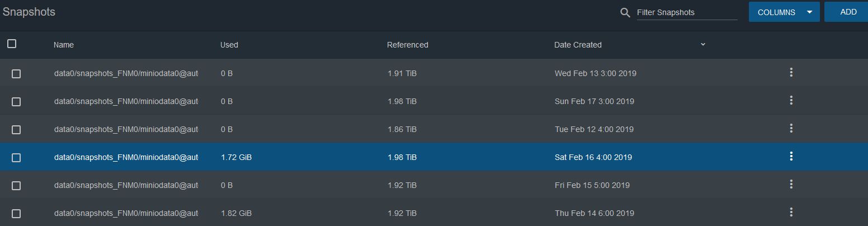Sort snapshots by Name column

click(64, 45)
